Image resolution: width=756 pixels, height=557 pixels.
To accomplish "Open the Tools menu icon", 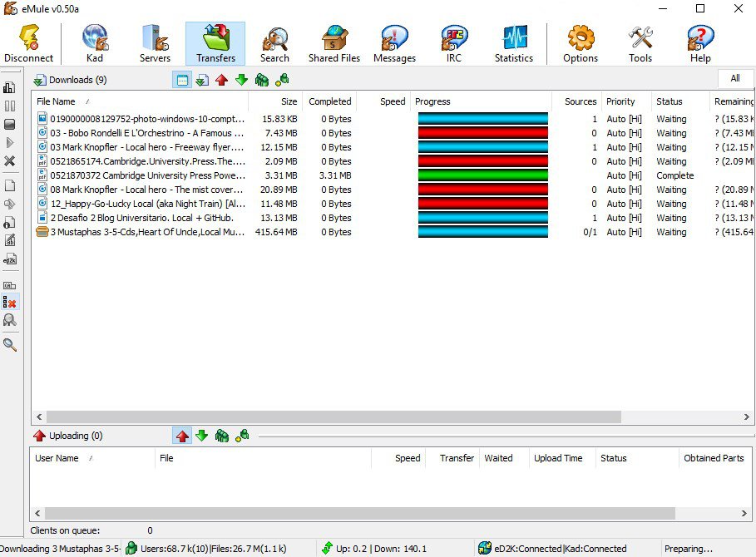I will coord(640,43).
